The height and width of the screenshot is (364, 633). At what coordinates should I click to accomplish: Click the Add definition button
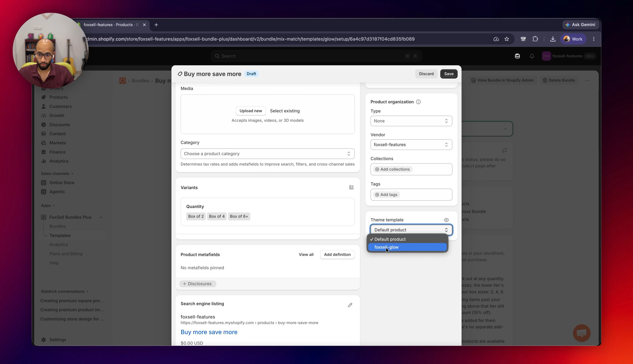click(337, 254)
